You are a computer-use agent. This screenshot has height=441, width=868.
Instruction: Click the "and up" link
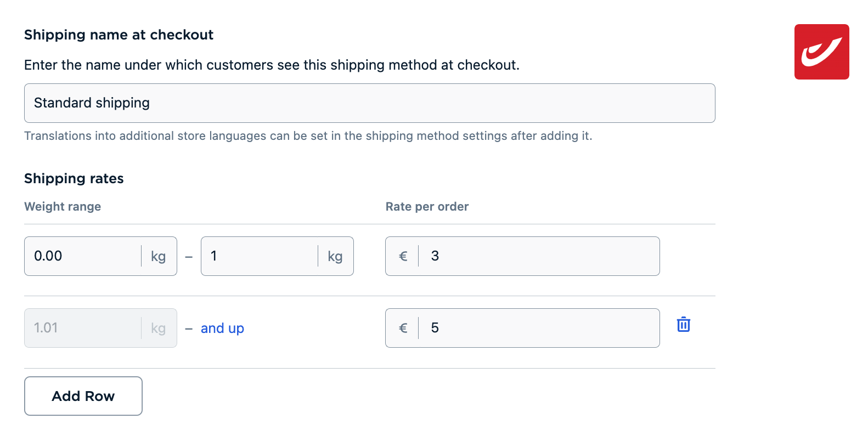(222, 329)
